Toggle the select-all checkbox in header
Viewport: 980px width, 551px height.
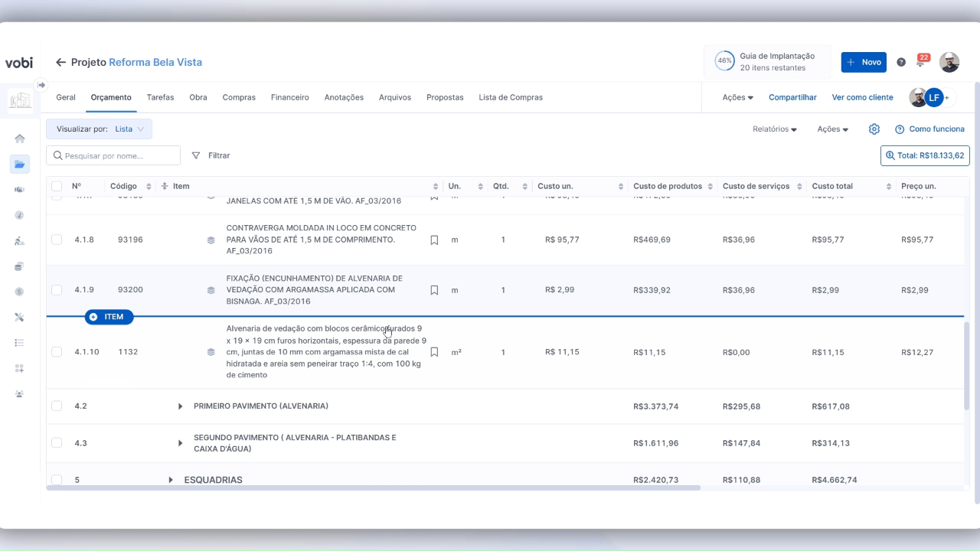point(57,186)
